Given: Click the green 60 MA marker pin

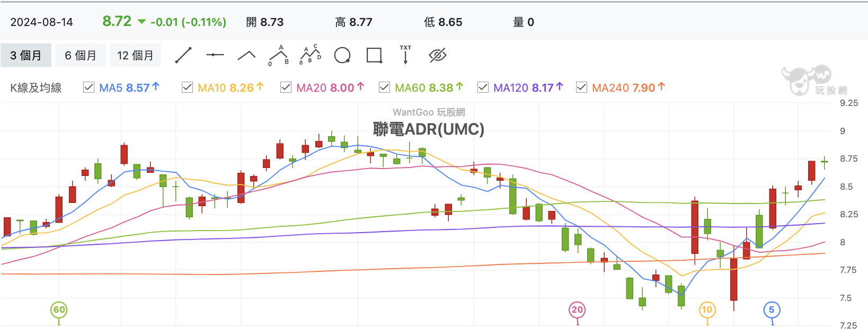Looking at the screenshot, I should click(59, 311).
